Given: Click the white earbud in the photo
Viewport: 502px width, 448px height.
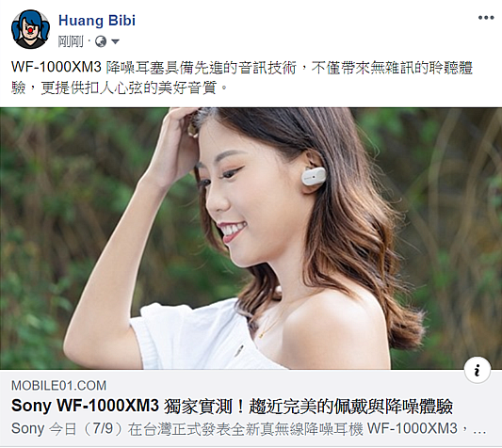Looking at the screenshot, I should coord(314,176).
